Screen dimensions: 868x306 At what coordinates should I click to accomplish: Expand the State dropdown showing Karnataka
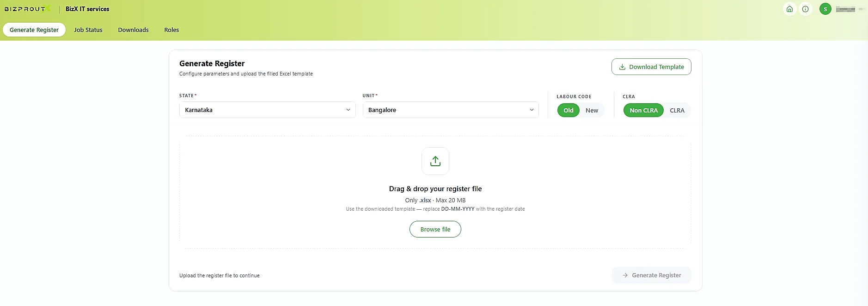268,110
